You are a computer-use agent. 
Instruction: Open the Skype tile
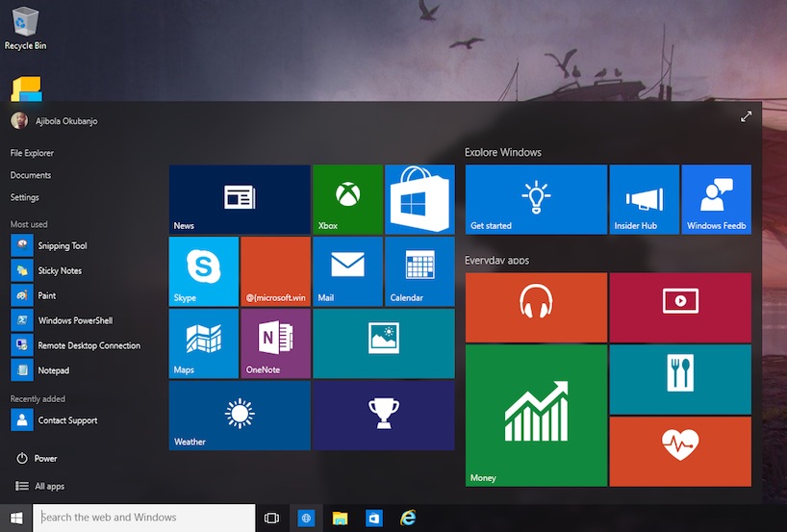[x=203, y=271]
